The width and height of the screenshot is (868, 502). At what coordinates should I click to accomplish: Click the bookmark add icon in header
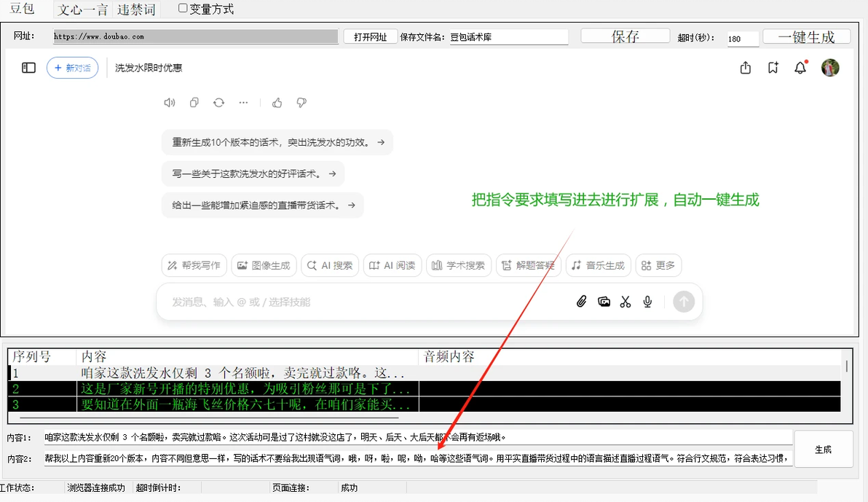(x=773, y=68)
